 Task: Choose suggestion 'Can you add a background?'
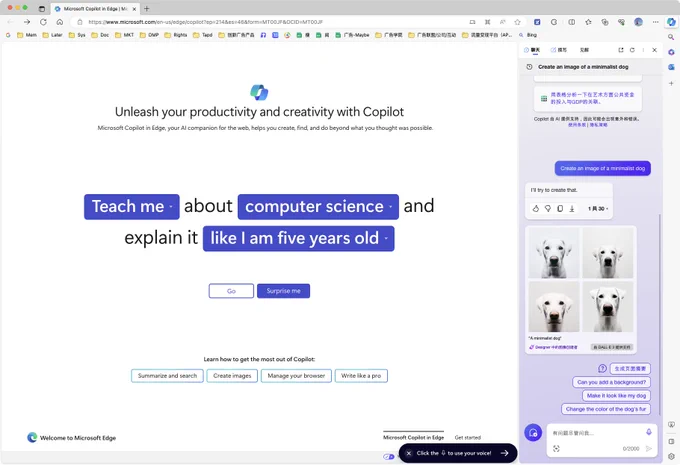click(x=611, y=382)
